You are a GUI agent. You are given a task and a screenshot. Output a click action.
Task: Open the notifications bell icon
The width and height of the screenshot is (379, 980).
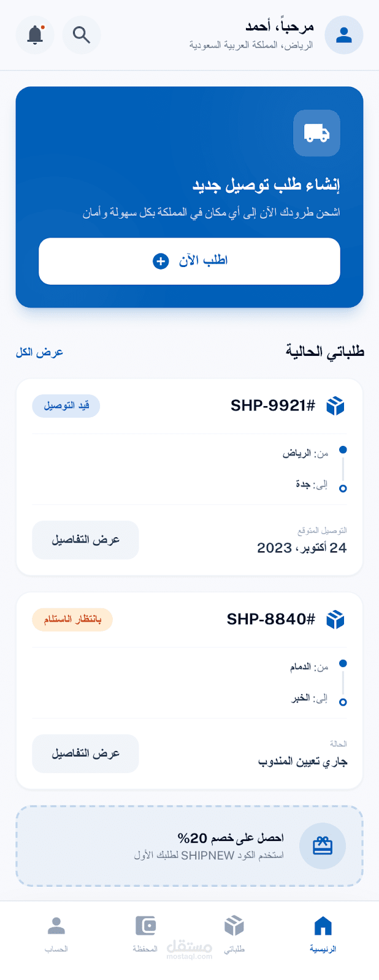[x=35, y=35]
